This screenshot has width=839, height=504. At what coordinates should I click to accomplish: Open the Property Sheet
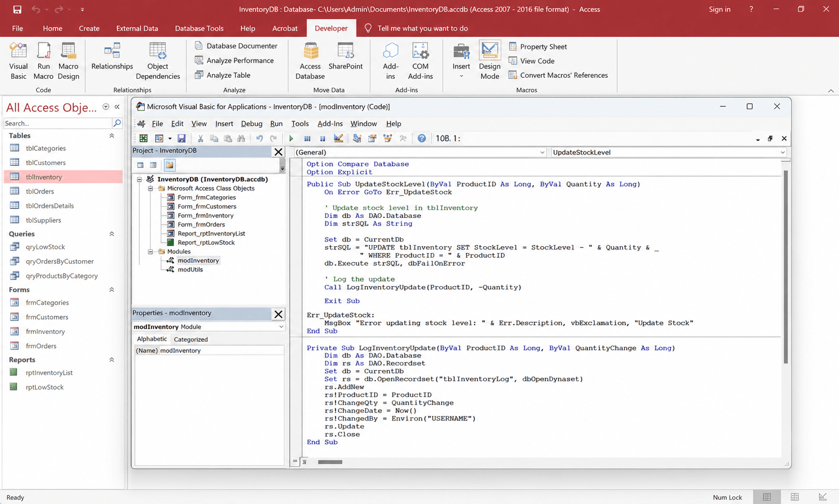[x=538, y=46]
